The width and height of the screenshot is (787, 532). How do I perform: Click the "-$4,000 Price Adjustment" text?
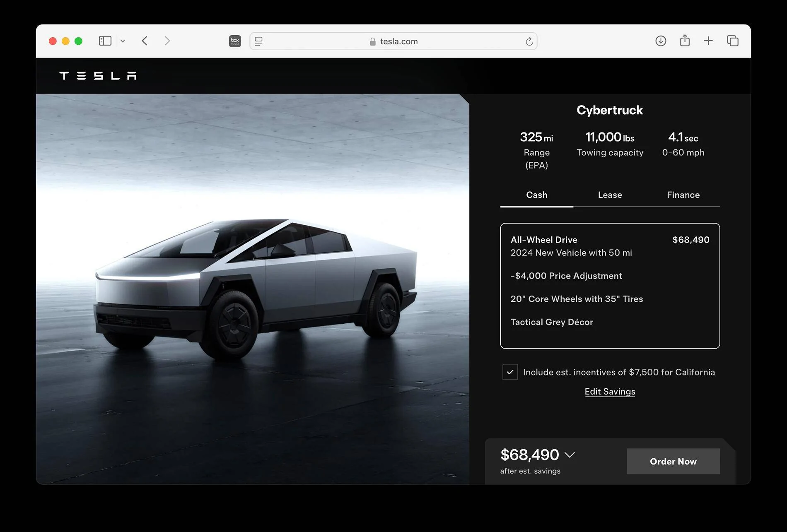pos(566,276)
